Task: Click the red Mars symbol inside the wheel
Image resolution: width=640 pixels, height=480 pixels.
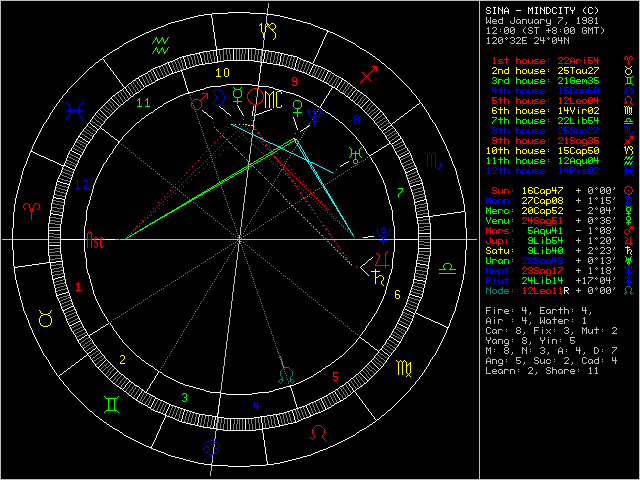Action: coord(199,101)
